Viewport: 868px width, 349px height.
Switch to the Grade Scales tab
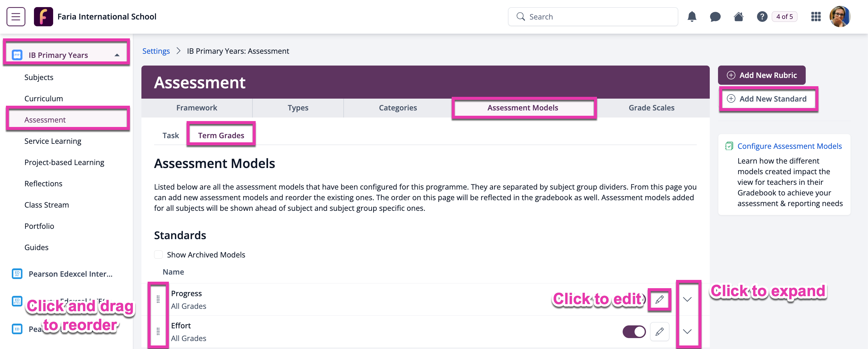tap(651, 108)
